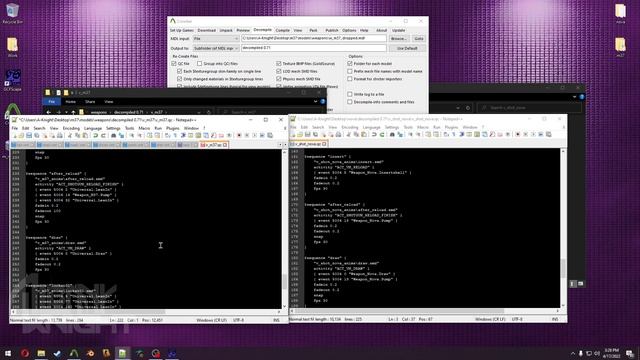This screenshot has width=640, height=360.
Task: Click vertical scrollbar thumb in left Notepad++
Action: (x=284, y=281)
